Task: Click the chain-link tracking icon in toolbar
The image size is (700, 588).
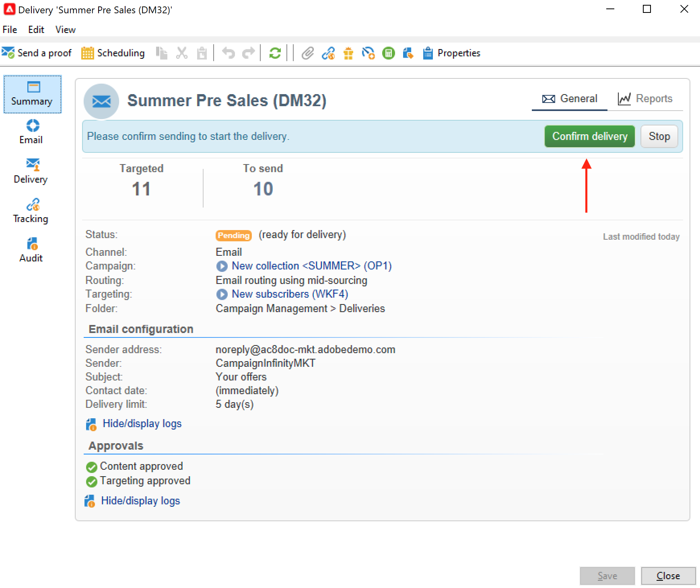Action: tap(328, 53)
